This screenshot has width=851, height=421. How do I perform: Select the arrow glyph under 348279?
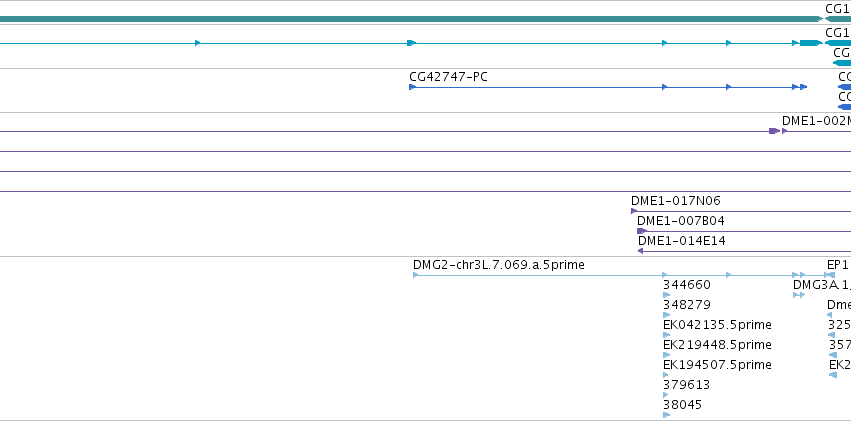pyautogui.click(x=666, y=315)
